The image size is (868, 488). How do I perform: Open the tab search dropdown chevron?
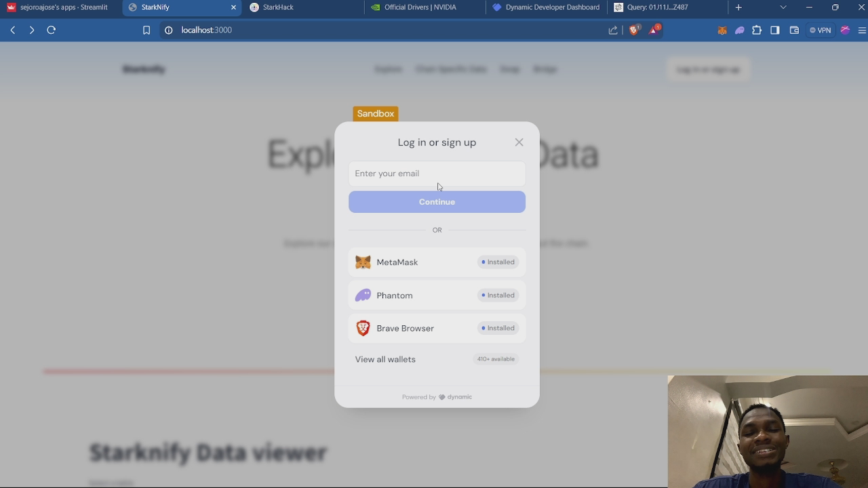click(x=783, y=7)
